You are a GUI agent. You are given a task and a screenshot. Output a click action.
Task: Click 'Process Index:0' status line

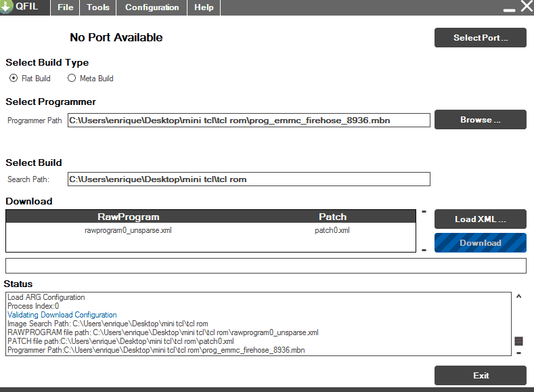click(x=33, y=306)
